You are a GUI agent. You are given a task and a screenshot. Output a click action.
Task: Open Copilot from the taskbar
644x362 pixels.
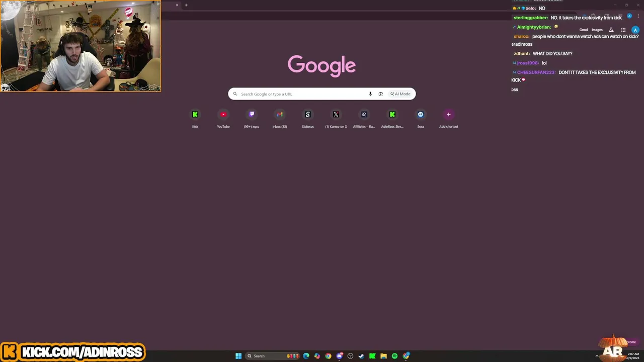[x=317, y=356]
